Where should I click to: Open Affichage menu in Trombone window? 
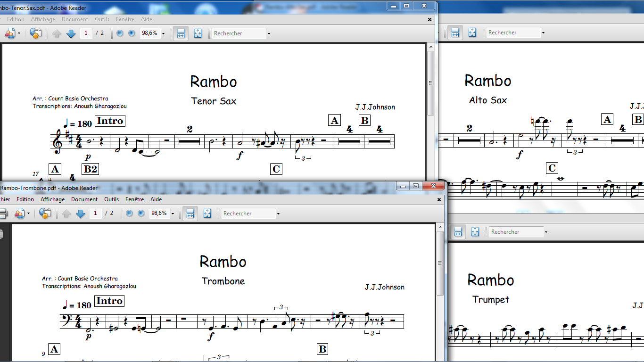pyautogui.click(x=52, y=199)
